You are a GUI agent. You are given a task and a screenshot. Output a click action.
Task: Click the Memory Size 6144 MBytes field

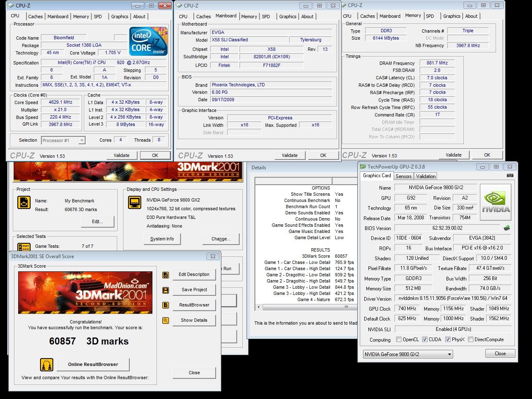pyautogui.click(x=386, y=38)
